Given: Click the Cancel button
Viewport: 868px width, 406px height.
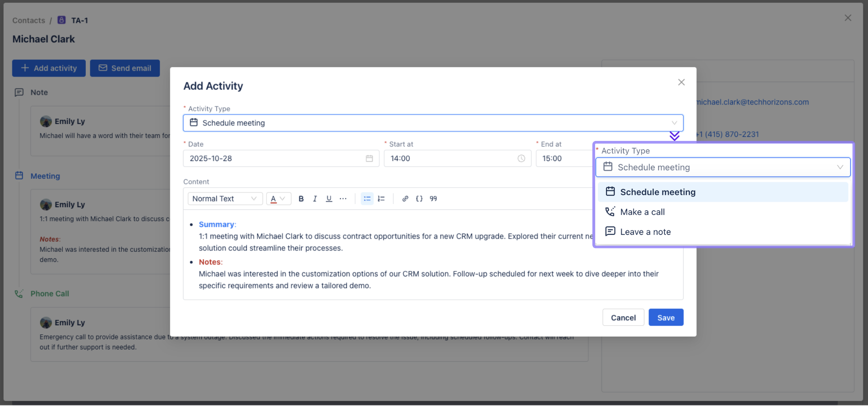Looking at the screenshot, I should tap(623, 318).
